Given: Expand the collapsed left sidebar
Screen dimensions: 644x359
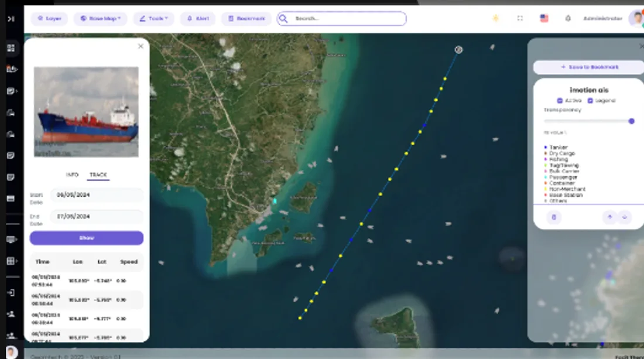Looking at the screenshot, I should [x=11, y=19].
